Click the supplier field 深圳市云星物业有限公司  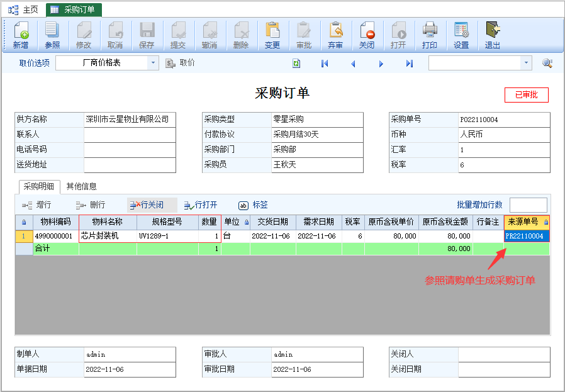coord(130,120)
